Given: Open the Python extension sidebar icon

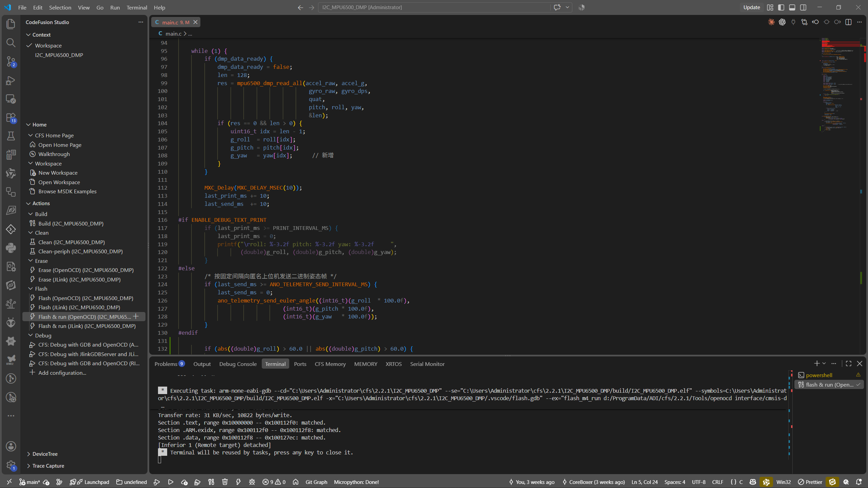Looking at the screenshot, I should click(x=11, y=248).
